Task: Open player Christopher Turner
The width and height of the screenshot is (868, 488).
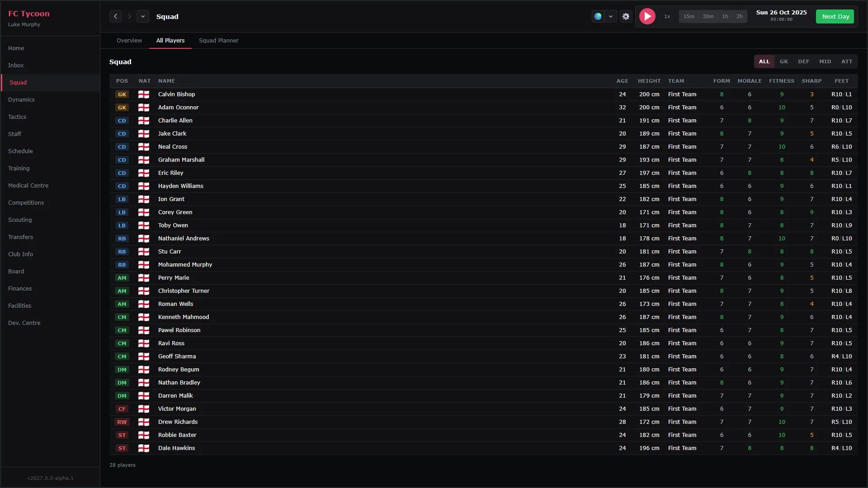Action: tap(184, 291)
